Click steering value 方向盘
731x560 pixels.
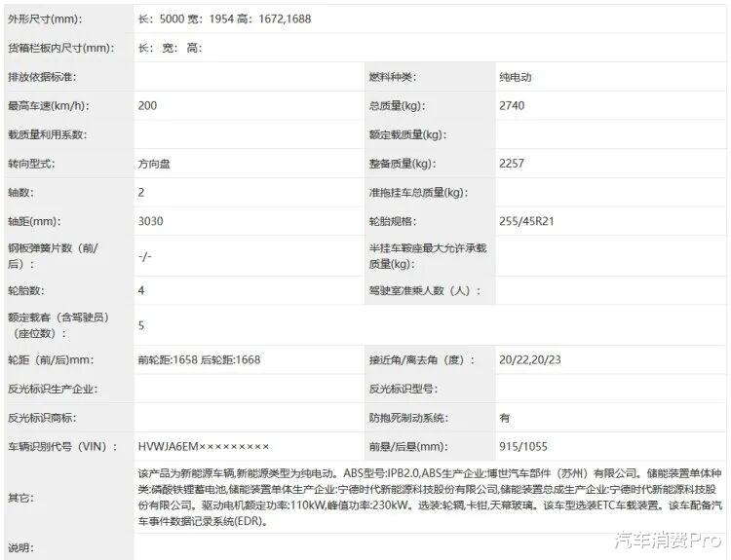(154, 164)
